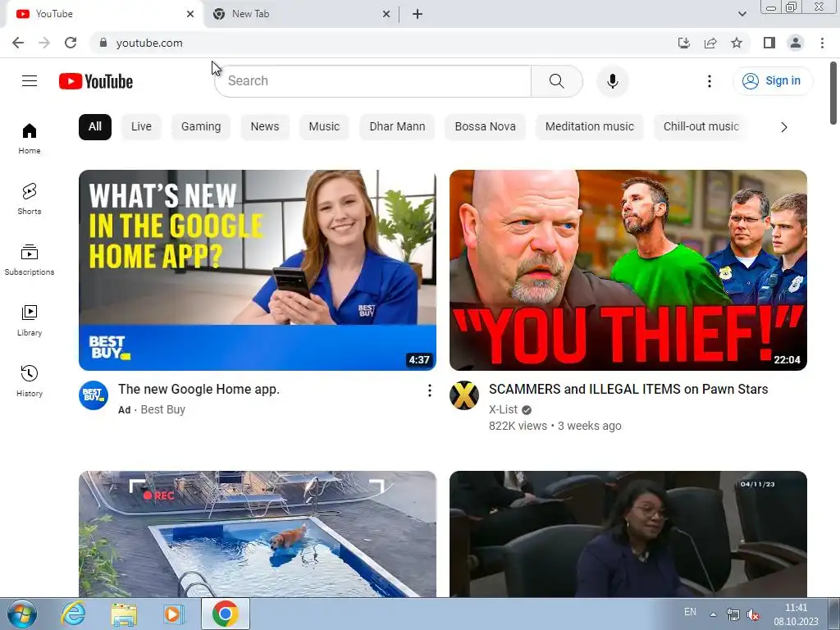Start voice search with microphone icon
The image size is (840, 630).
612,81
